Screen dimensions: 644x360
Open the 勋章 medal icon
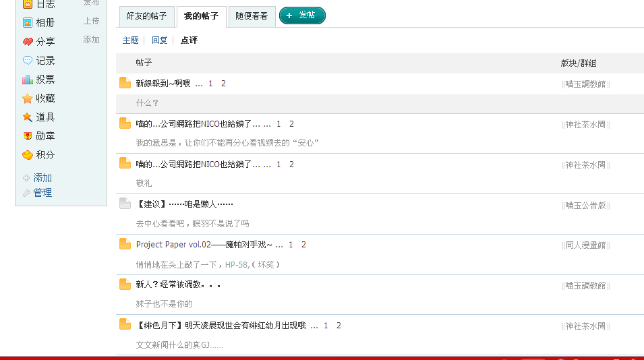click(28, 136)
